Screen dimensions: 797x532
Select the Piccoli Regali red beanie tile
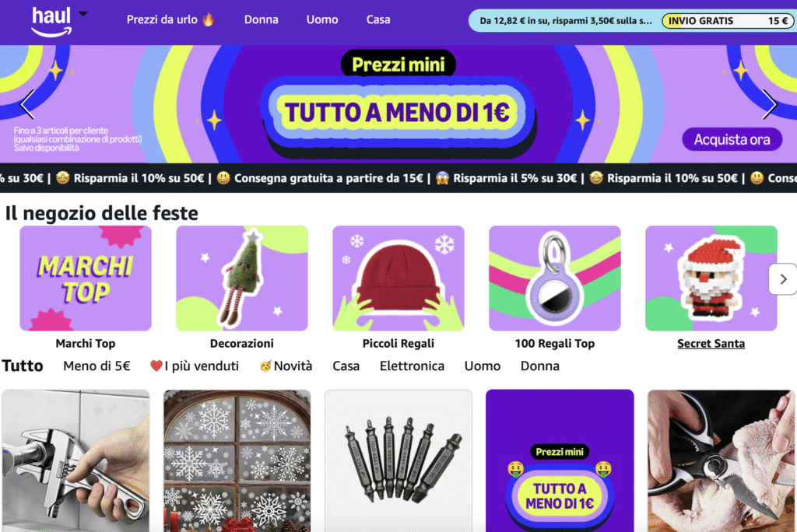click(x=398, y=278)
